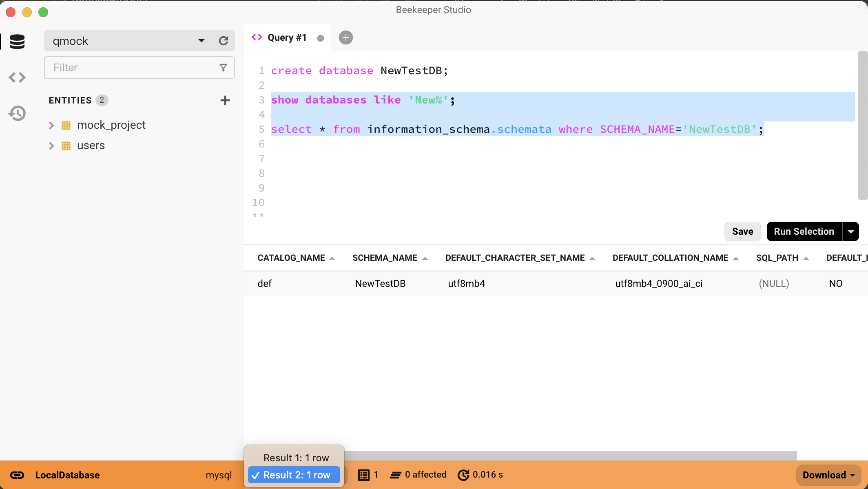Image resolution: width=868 pixels, height=489 pixels.
Task: Switch to Result 1 tab
Action: click(296, 458)
